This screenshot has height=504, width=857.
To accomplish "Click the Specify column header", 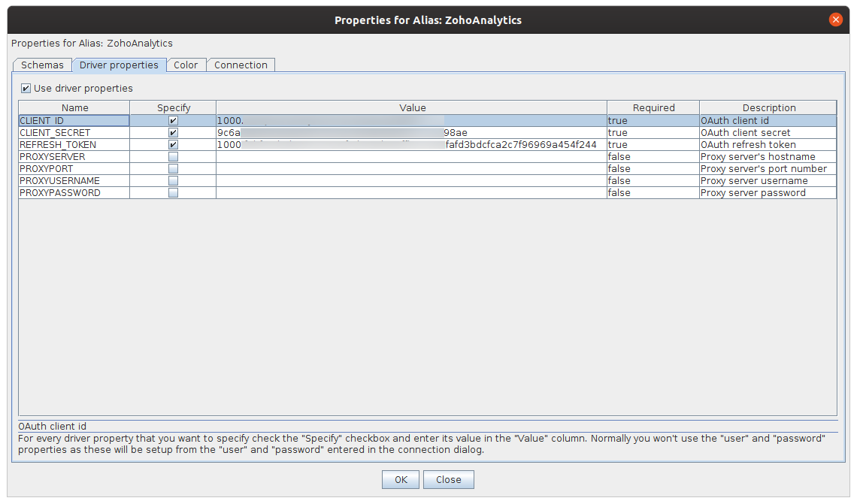I will point(173,107).
